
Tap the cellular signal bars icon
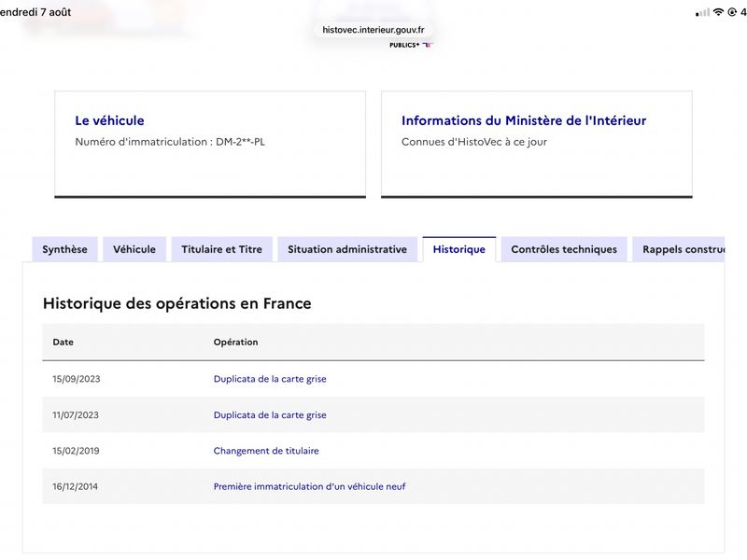(x=702, y=13)
